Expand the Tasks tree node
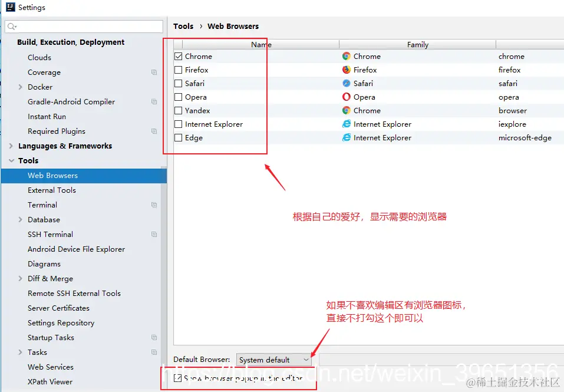Screen dimensions: 564x392 (20, 353)
